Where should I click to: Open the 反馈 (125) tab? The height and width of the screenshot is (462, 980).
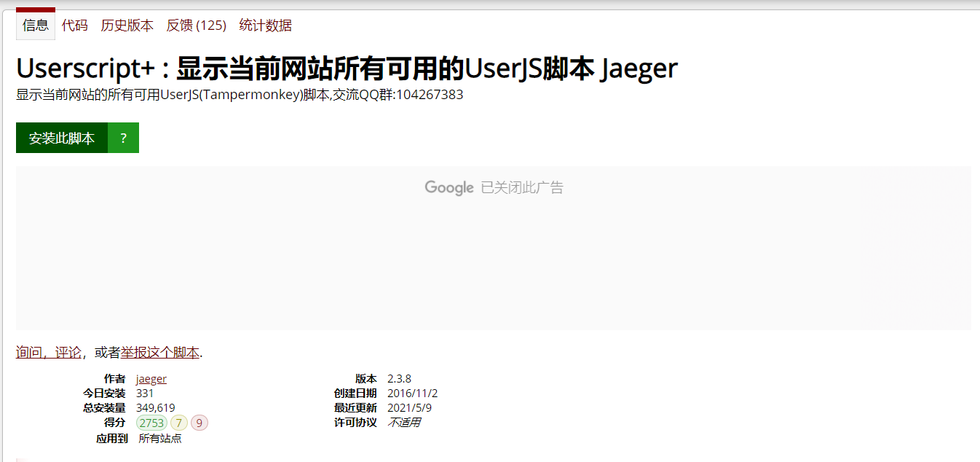click(197, 26)
